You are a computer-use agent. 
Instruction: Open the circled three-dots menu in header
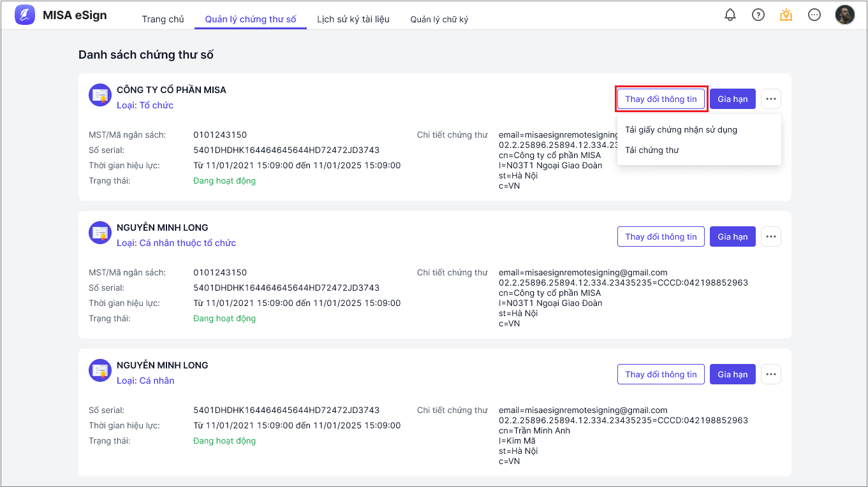click(x=814, y=15)
